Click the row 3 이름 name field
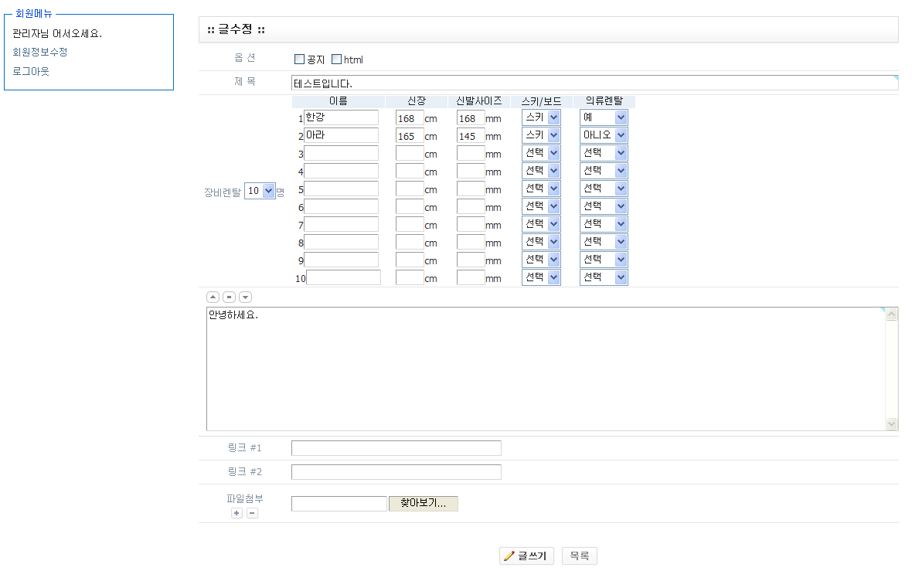 (341, 153)
